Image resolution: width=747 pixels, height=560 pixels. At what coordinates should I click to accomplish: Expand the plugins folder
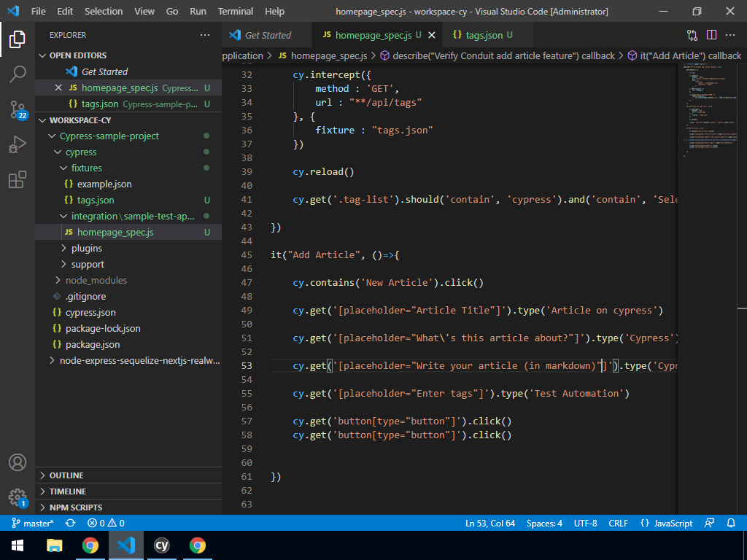[86, 248]
